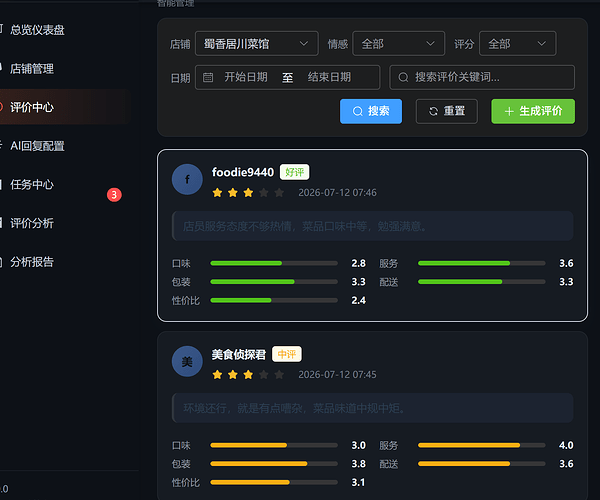Open 总览仪表盘 in the sidebar
Image resolution: width=600 pixels, height=500 pixels.
37,30
